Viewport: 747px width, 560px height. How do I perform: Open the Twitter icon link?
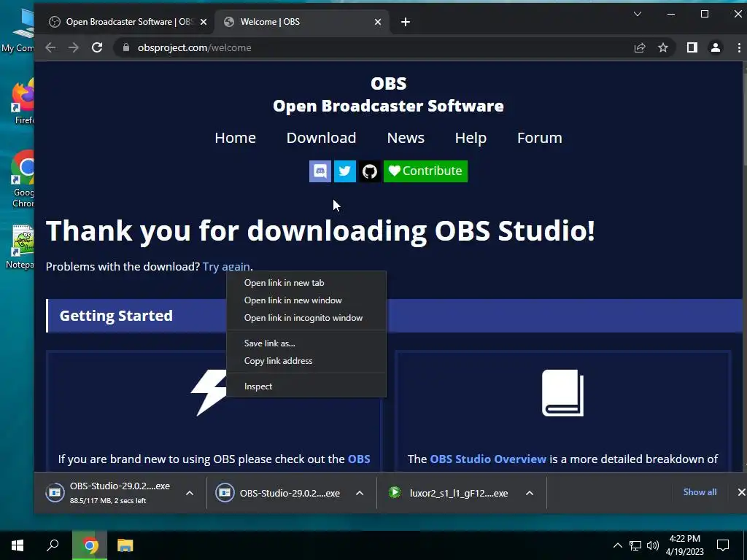pos(345,171)
